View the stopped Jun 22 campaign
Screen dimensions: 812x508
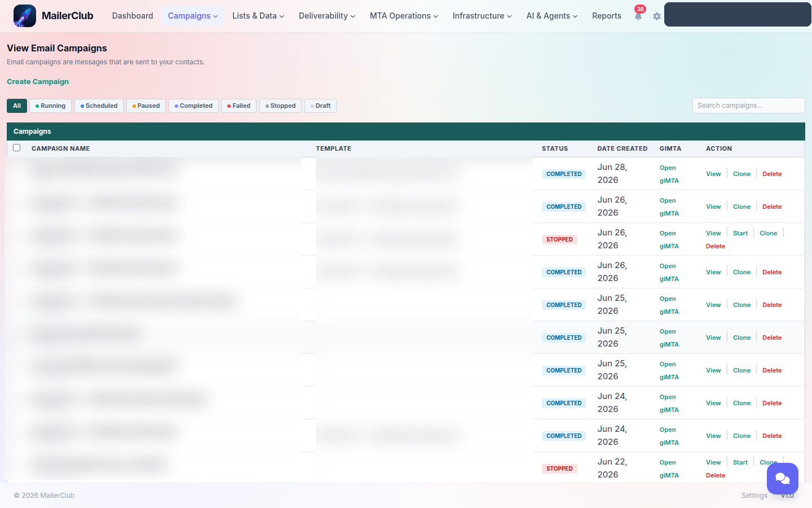click(x=713, y=462)
